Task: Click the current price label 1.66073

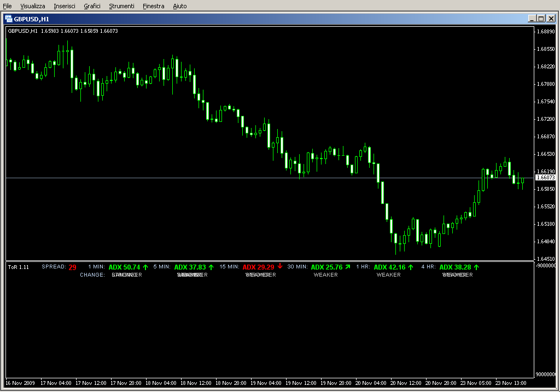Action: click(545, 178)
